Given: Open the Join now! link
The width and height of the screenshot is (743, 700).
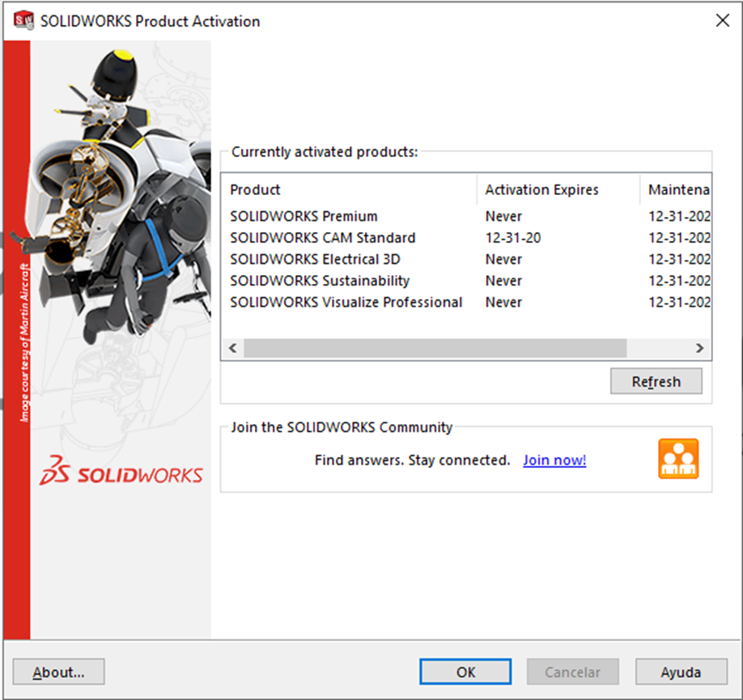Looking at the screenshot, I should (x=554, y=460).
